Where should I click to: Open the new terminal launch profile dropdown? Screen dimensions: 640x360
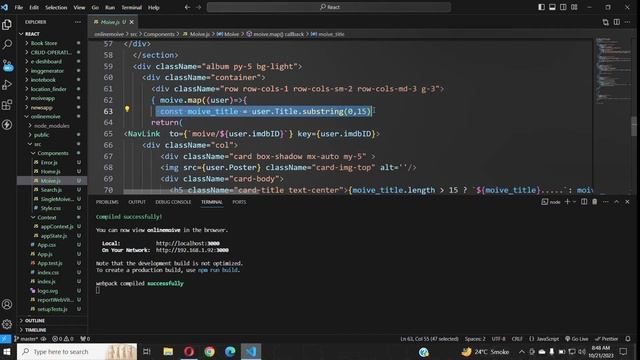575,202
